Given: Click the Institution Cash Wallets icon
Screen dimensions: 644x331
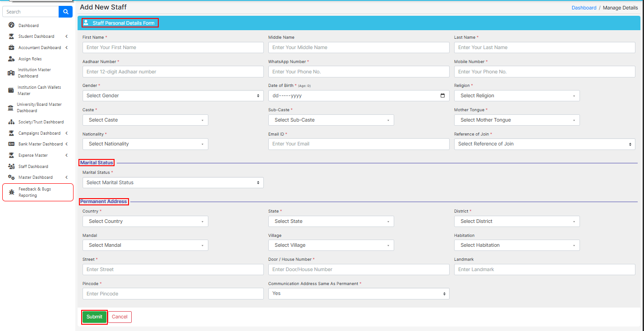Looking at the screenshot, I should pos(11,91).
